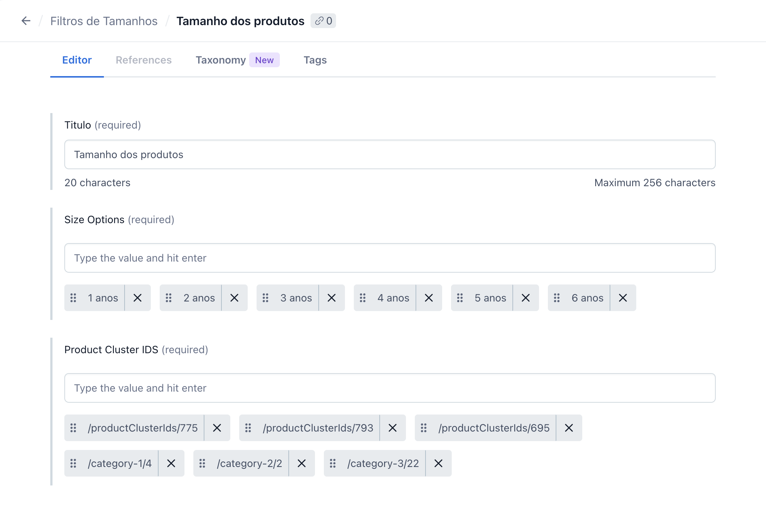Screen dimensions: 766x532
Task: Click the references link count badge
Action: coord(323,21)
